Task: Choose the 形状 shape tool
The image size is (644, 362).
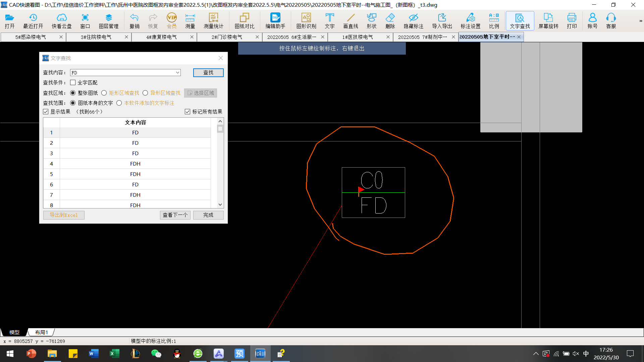Action: click(x=372, y=21)
